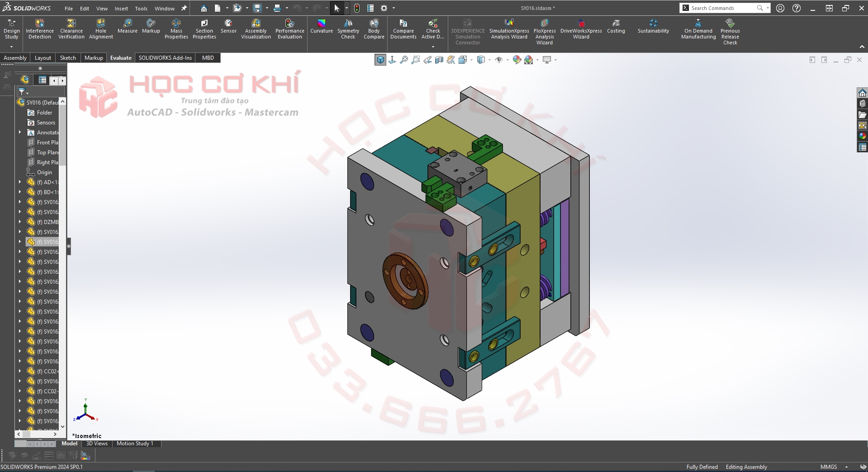Open the ConfigurationManager list tab icon
This screenshot has height=472, width=868.
coord(43,80)
